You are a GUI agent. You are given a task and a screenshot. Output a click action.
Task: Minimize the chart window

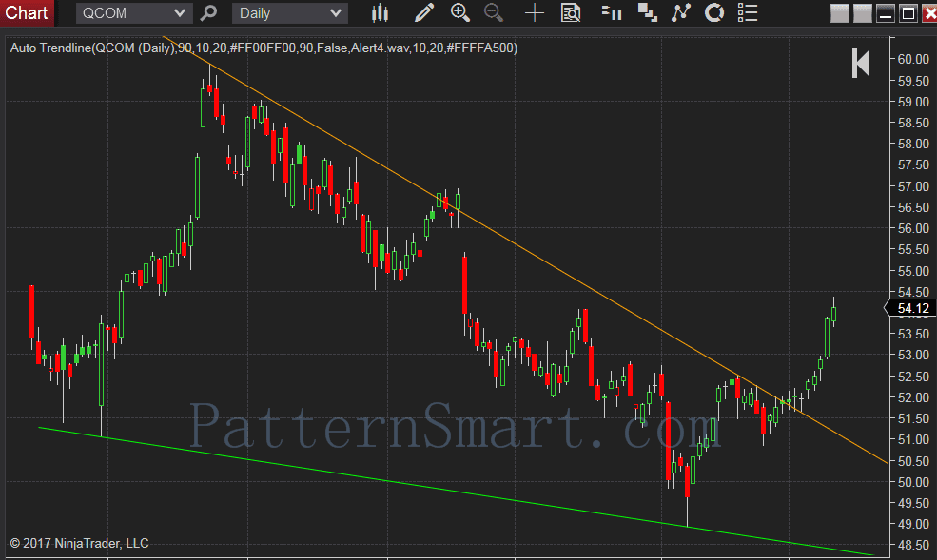pos(886,13)
